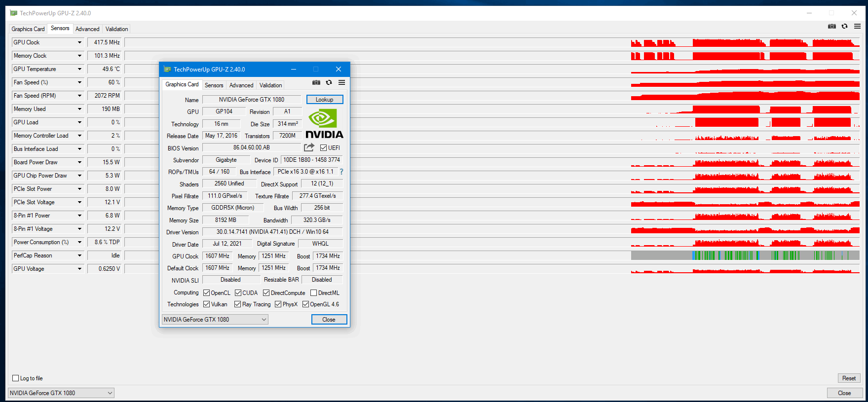Click the NVIDIA logo image
Viewport: 868px width, 402px height.
coord(324,124)
